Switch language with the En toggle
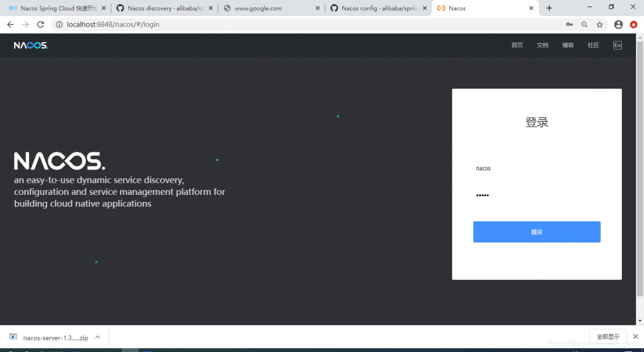The width and height of the screenshot is (644, 352). 617,45
